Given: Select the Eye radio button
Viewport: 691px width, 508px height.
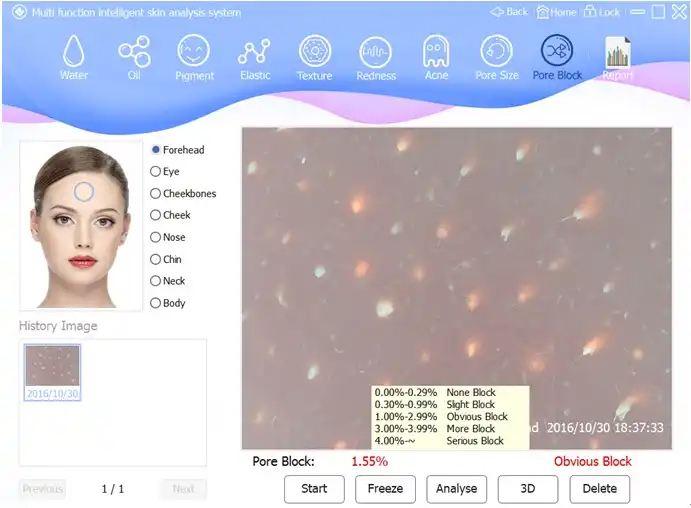Looking at the screenshot, I should tap(165, 171).
